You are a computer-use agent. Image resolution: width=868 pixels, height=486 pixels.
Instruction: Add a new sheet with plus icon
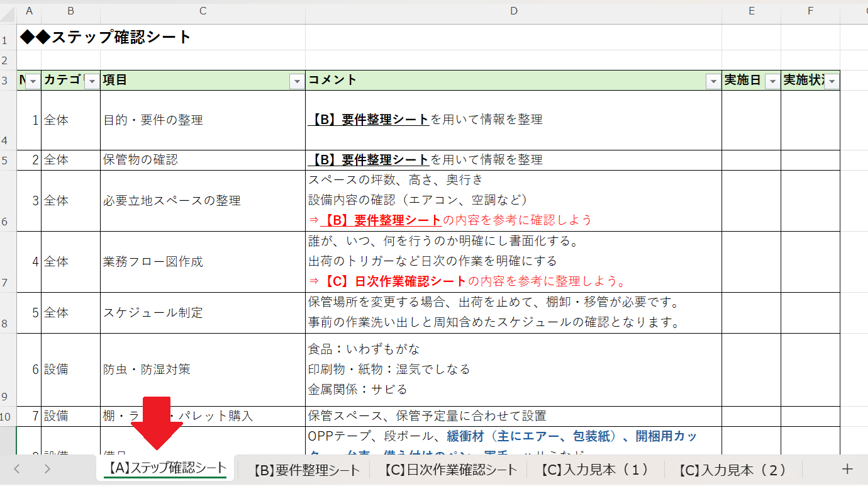tap(847, 469)
